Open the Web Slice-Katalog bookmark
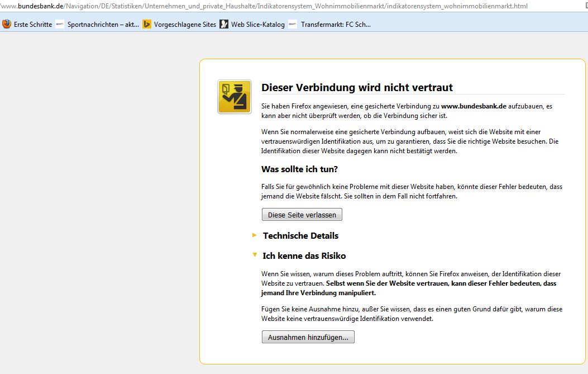 click(257, 25)
